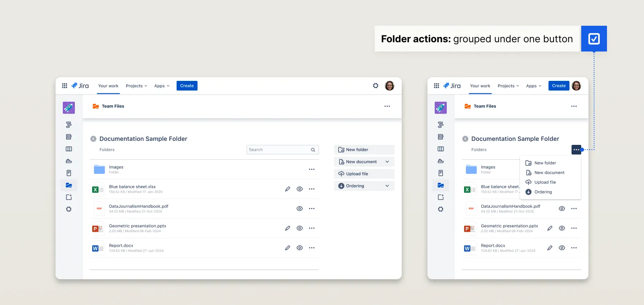Image resolution: width=644 pixels, height=305 pixels.
Task: Edit Geometric presentation.pptx in left window
Action: [287, 228]
